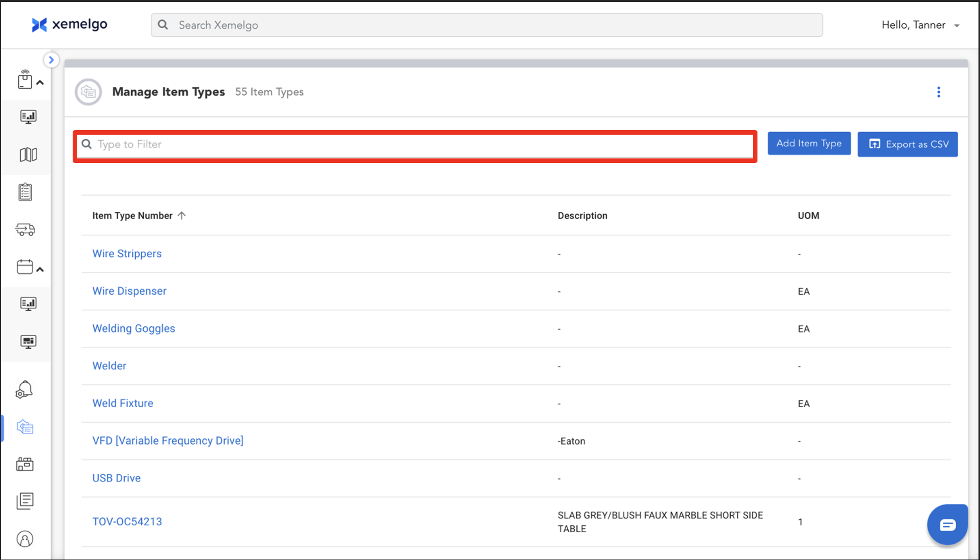Click the map icon in sidebar
The height and width of the screenshot is (560, 980).
point(28,154)
